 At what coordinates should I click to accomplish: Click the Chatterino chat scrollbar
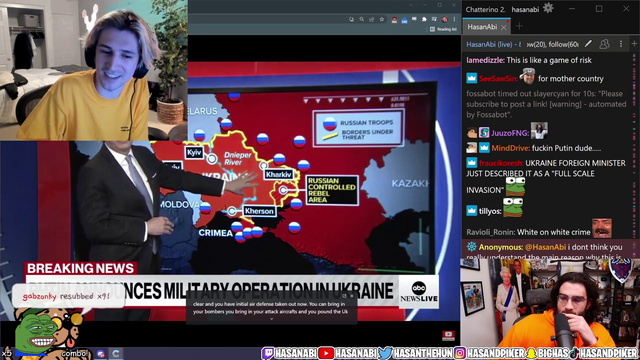pyautogui.click(x=634, y=155)
